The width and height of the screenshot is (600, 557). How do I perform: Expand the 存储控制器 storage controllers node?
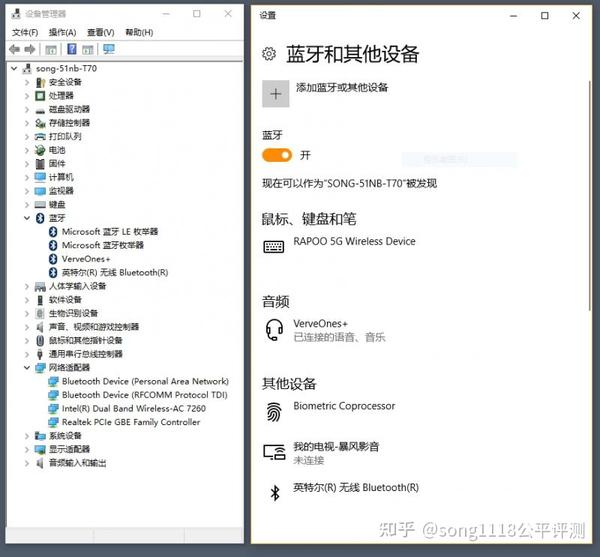click(27, 123)
